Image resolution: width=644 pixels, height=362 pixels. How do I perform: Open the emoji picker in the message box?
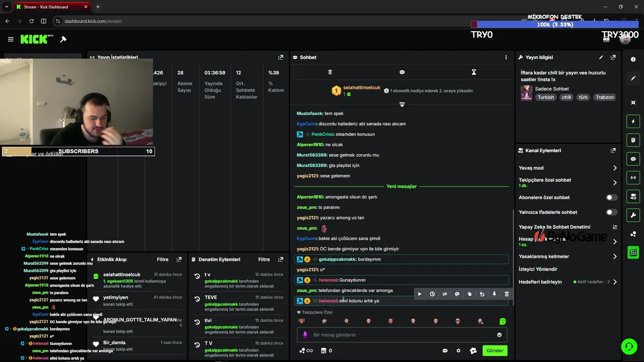coord(499,335)
